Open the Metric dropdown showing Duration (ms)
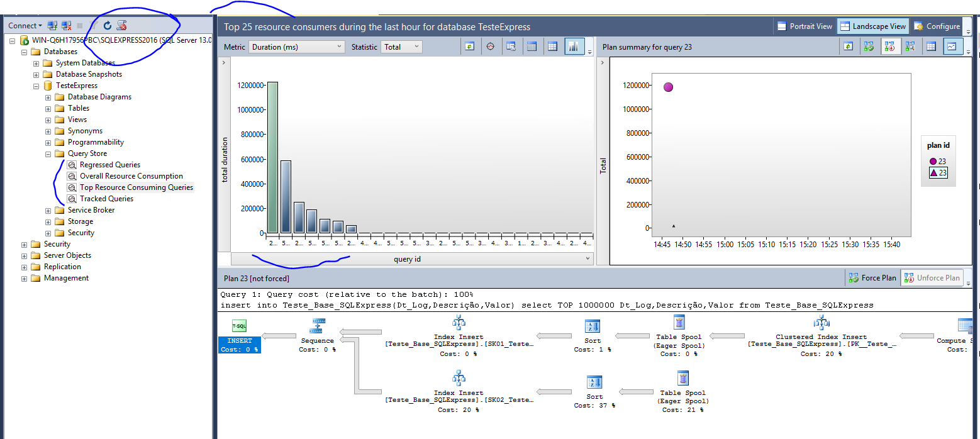The image size is (980, 439). [x=297, y=47]
